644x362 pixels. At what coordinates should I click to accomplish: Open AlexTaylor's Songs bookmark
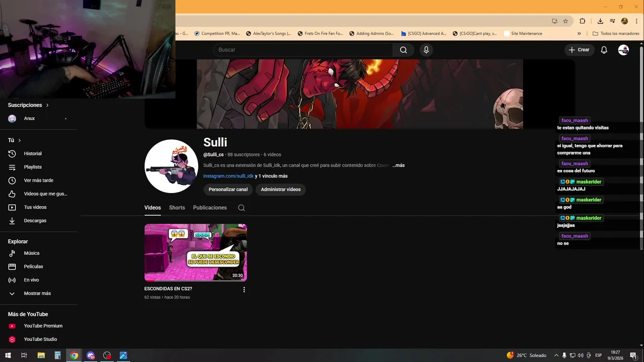click(x=269, y=34)
